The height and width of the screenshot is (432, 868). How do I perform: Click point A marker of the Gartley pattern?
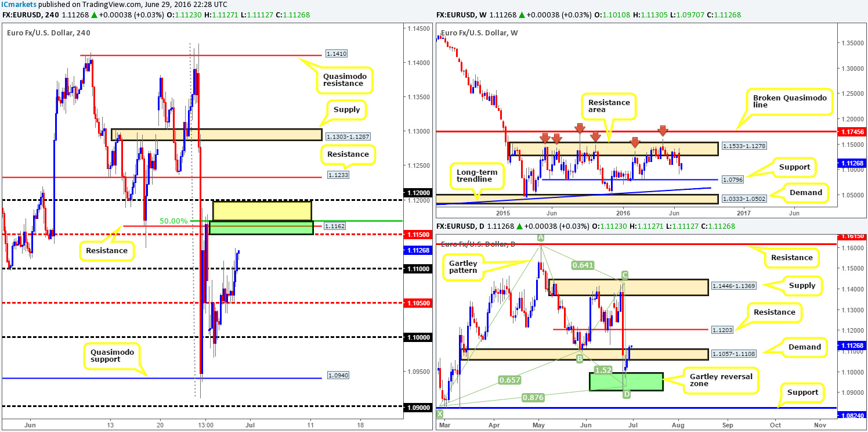pos(540,237)
